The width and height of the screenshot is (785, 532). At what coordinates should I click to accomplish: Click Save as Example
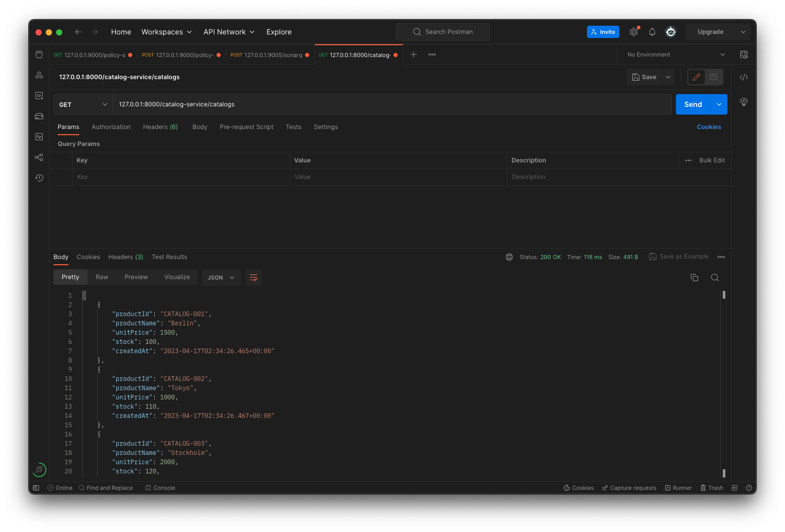679,256
